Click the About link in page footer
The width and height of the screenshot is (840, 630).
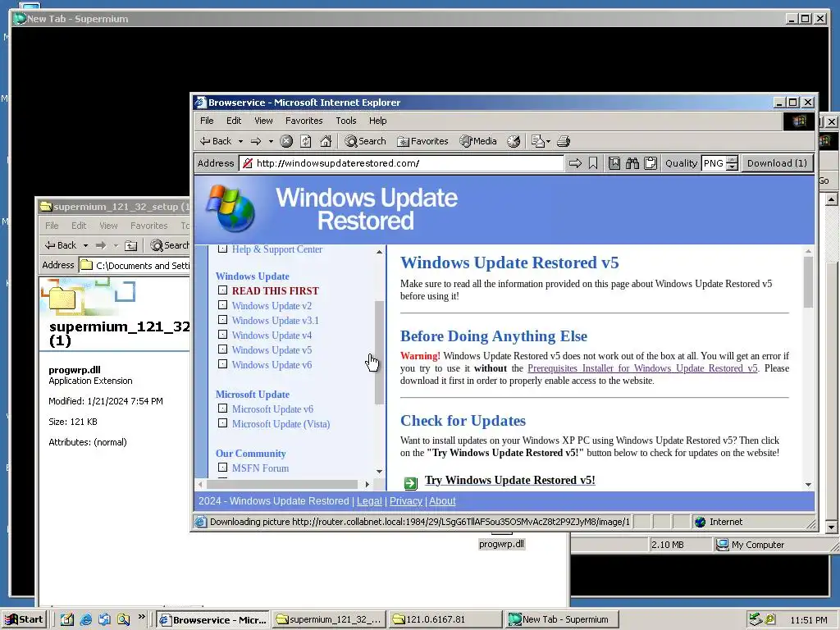tap(442, 501)
